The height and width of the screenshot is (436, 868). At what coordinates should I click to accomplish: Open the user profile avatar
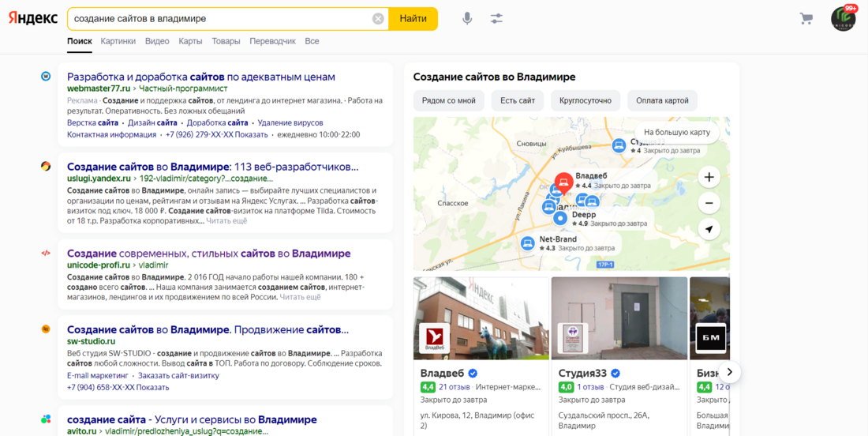[x=843, y=19]
